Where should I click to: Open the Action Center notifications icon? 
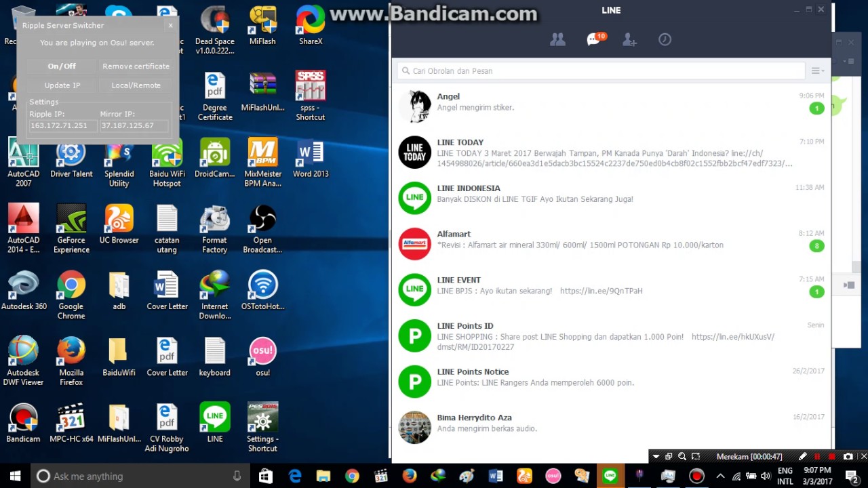point(852,476)
